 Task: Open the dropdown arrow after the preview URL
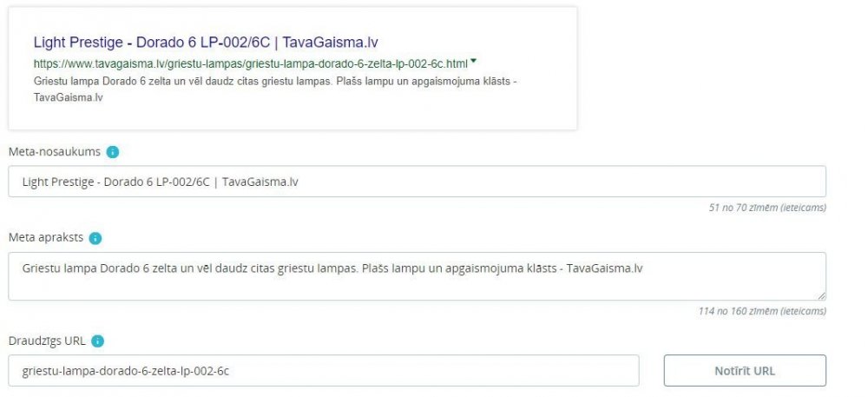click(x=473, y=62)
